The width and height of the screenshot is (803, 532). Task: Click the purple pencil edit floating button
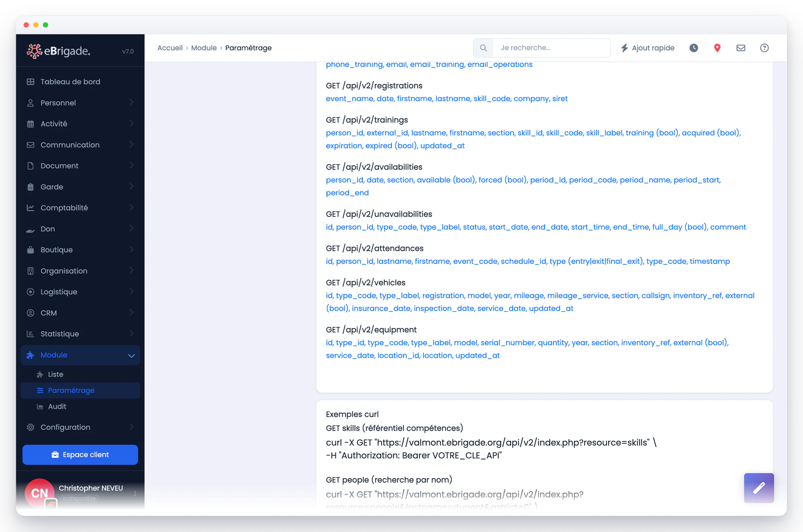click(x=759, y=488)
